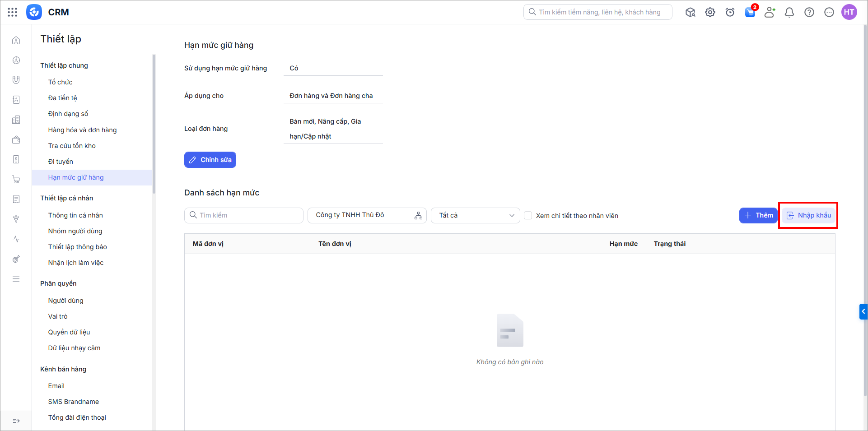Expand the blue side panel arrow
Viewport: 868px width, 431px height.
tap(863, 311)
